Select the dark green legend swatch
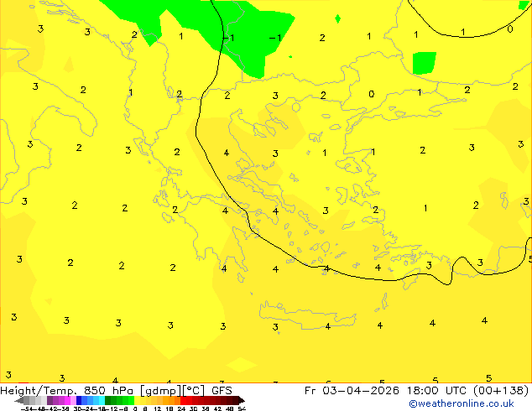Screen dimensions: 532x411 coord(108,400)
